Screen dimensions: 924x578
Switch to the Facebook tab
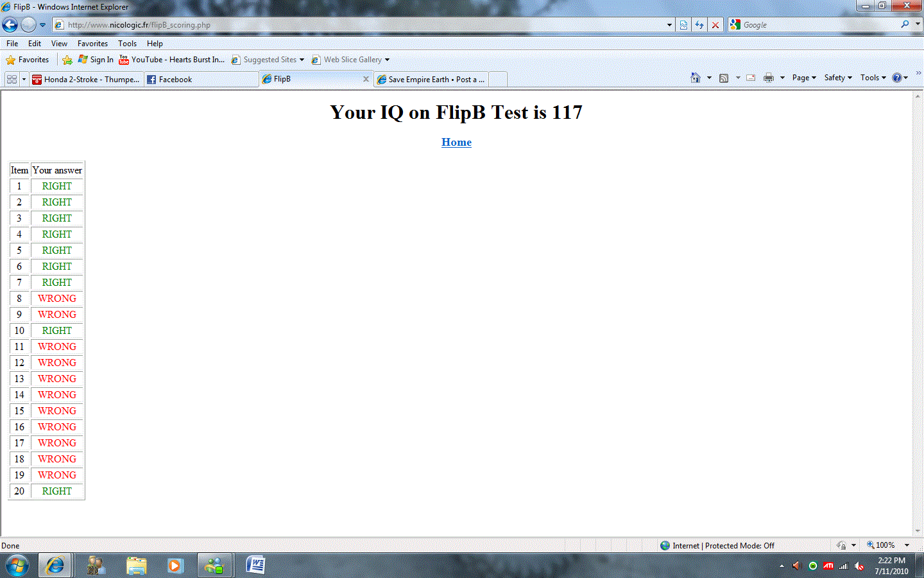(175, 80)
